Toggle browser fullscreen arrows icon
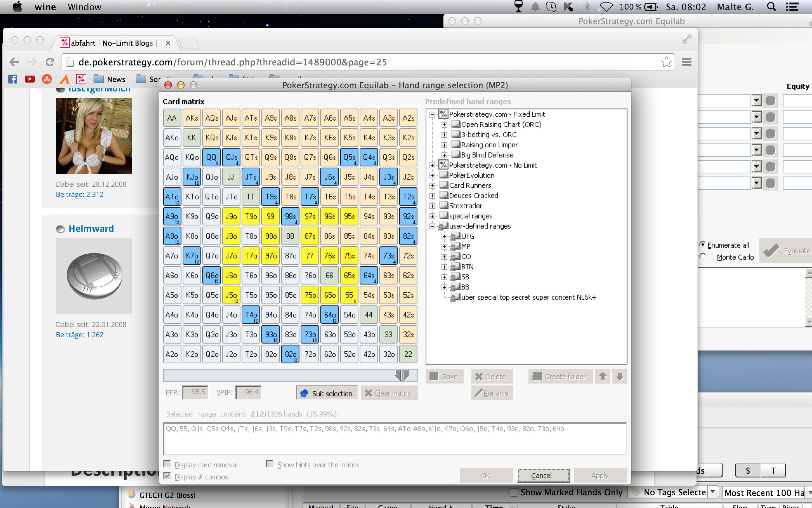Screen dimensions: 812x508 (x=687, y=39)
